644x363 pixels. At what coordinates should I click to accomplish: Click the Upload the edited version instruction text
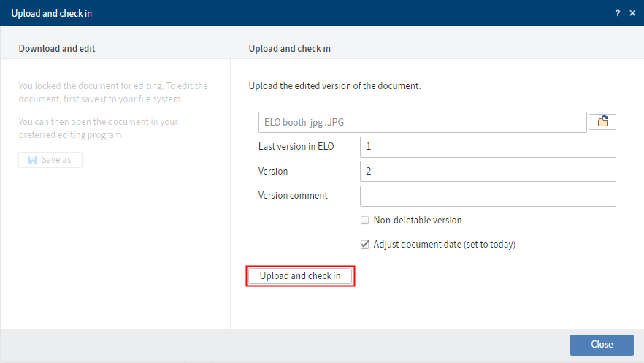[x=334, y=86]
